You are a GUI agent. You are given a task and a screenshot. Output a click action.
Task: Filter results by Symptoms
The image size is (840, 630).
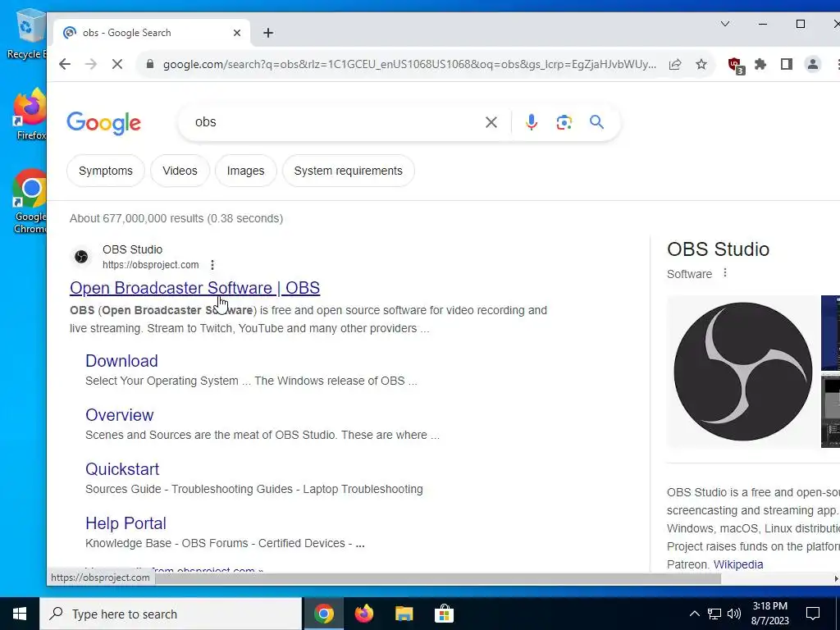(x=106, y=171)
